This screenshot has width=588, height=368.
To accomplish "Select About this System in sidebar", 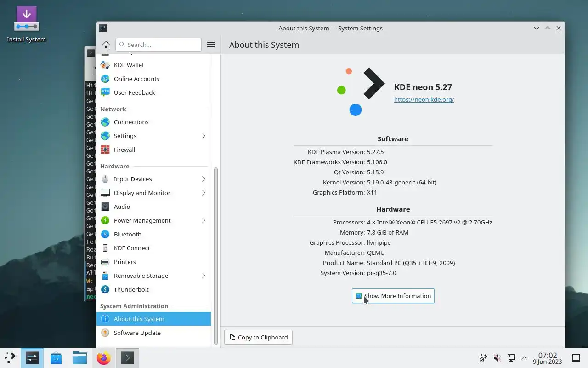I will pyautogui.click(x=153, y=319).
